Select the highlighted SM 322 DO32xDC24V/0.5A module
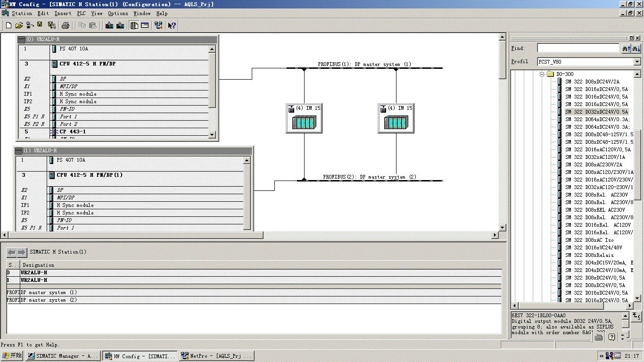 (596, 112)
